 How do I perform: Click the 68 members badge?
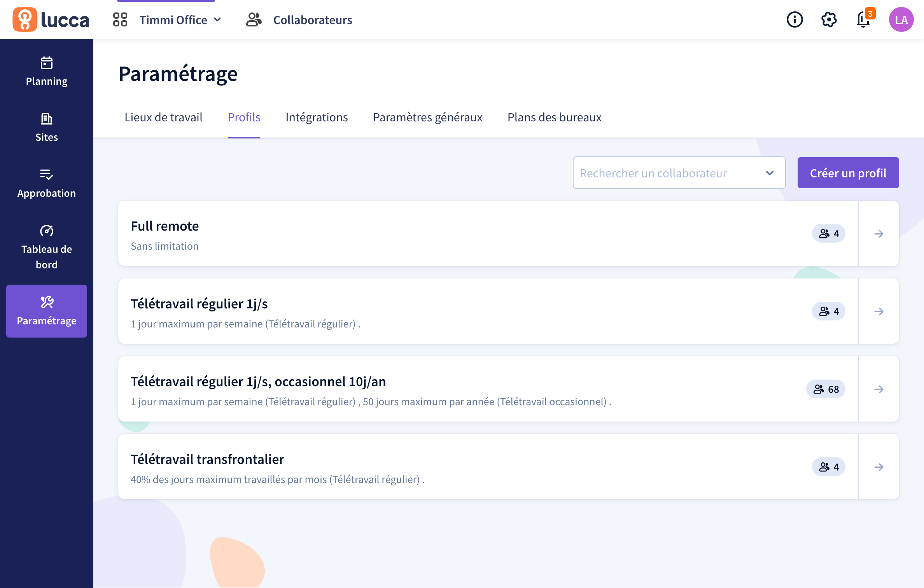pyautogui.click(x=826, y=389)
